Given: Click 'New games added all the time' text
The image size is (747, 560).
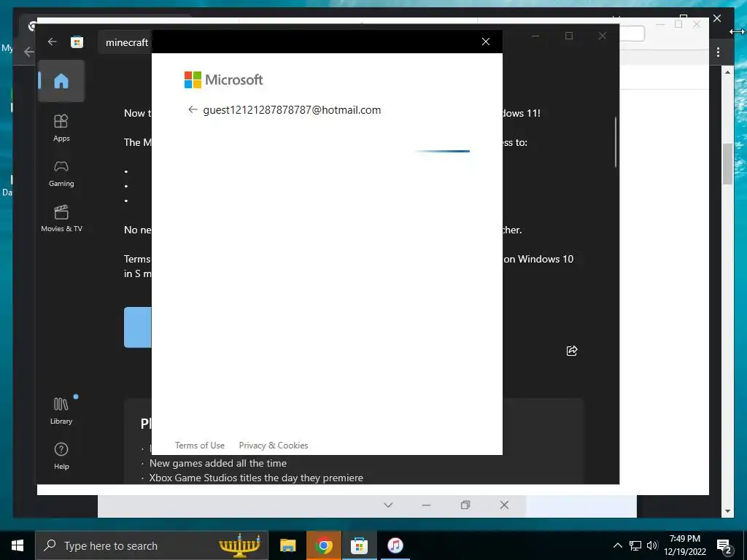Looking at the screenshot, I should [x=217, y=463].
